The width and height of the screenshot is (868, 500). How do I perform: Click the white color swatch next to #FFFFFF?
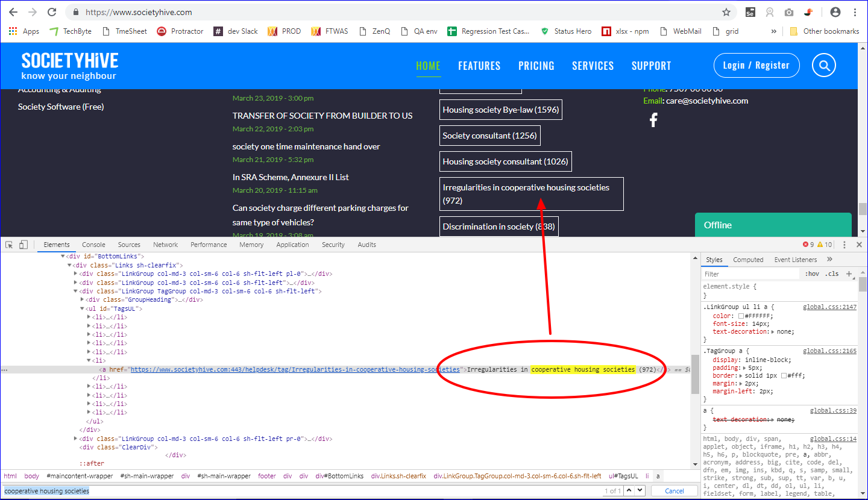(x=741, y=315)
